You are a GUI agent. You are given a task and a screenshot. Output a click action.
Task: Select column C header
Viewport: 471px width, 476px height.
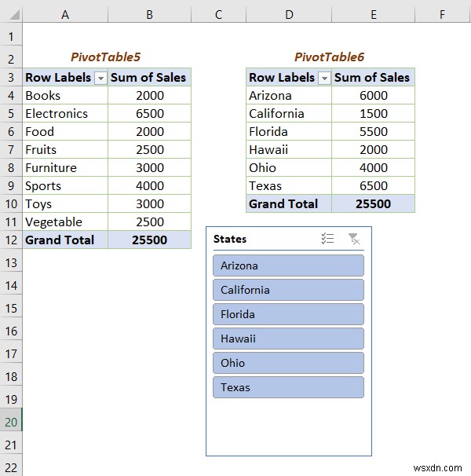(218, 15)
